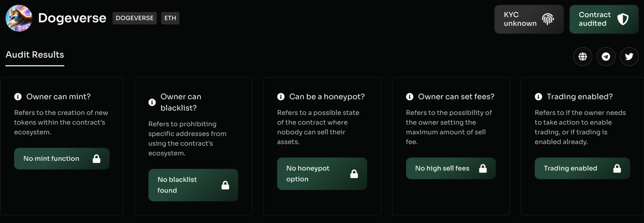Screen dimensions: 644x223
Task: Click info icon beside Owner can mint
Action: point(18,97)
